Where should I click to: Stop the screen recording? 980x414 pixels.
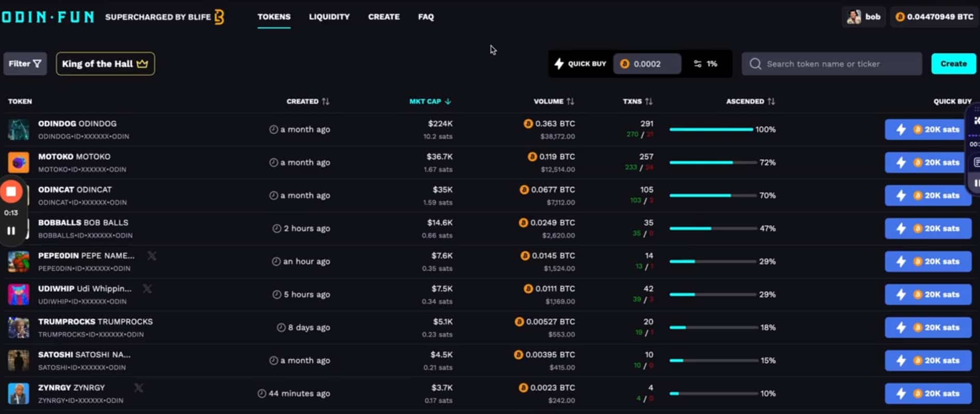tap(11, 192)
